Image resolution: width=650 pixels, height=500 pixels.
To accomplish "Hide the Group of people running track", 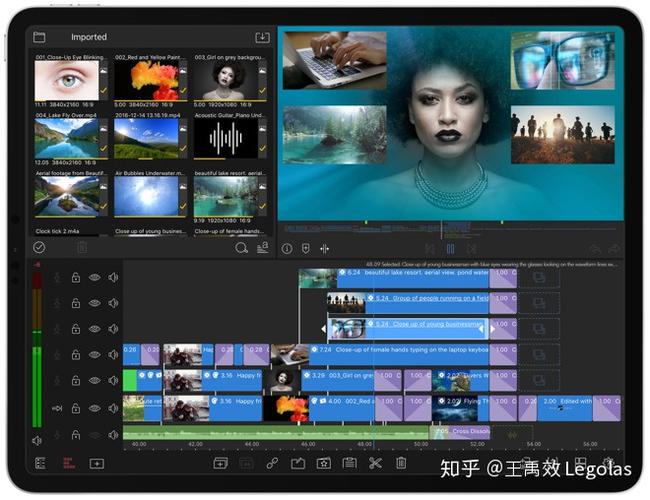I will tap(95, 303).
